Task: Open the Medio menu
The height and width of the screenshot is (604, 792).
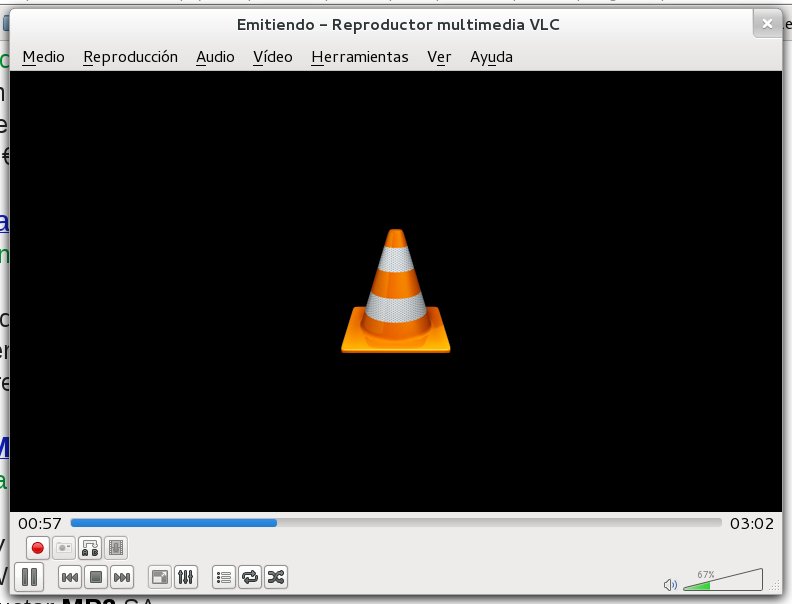Action: pos(43,57)
